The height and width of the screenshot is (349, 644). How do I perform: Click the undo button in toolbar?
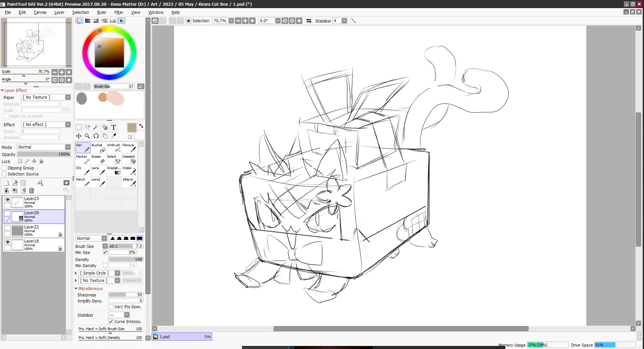point(155,21)
